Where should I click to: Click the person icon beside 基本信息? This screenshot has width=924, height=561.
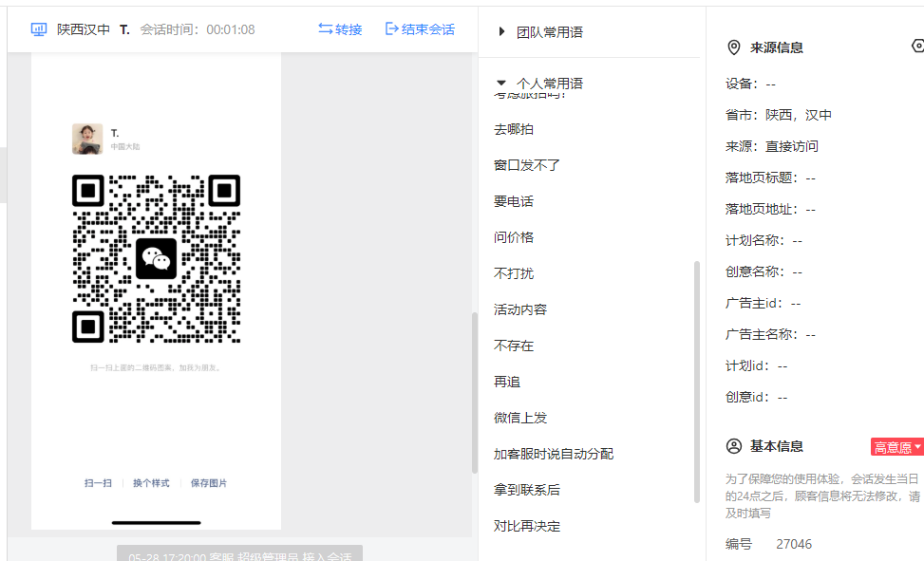(x=734, y=446)
